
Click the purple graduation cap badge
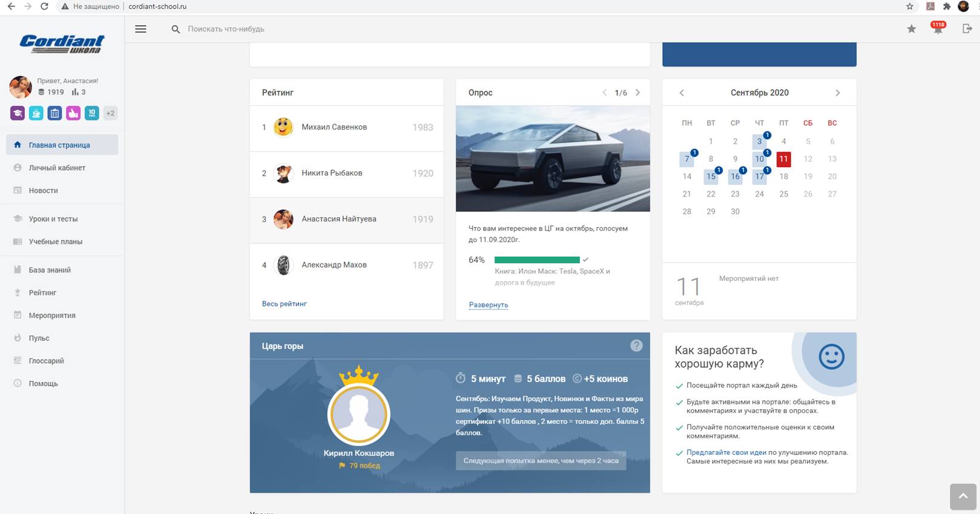(18, 113)
